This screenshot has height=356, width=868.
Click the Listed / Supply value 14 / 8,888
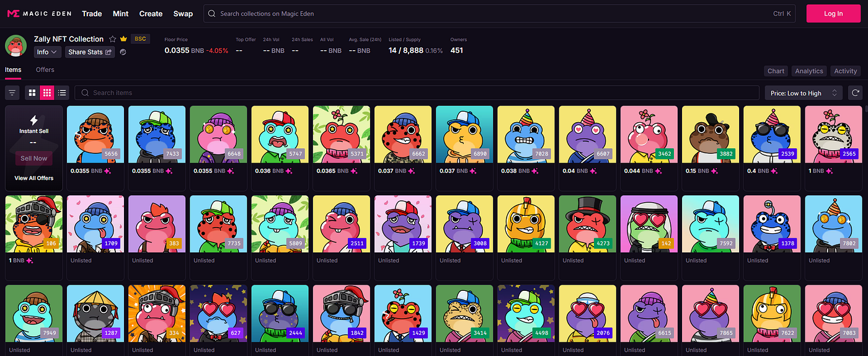pyautogui.click(x=406, y=50)
